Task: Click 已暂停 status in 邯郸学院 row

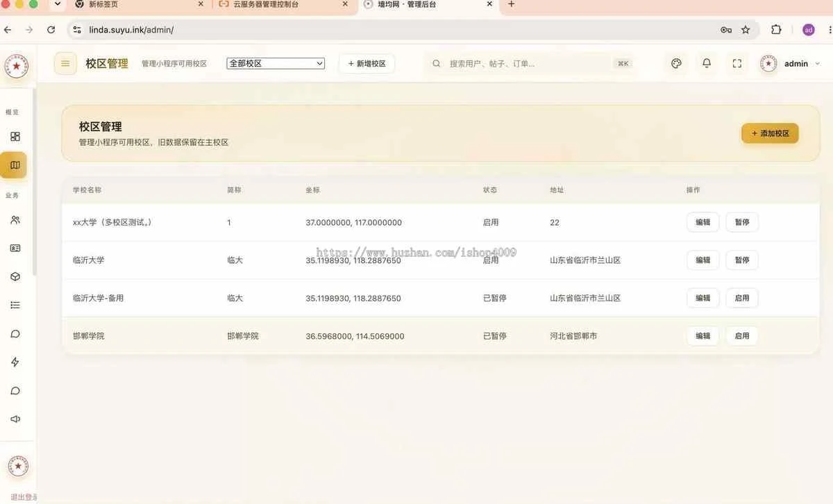Action: (495, 336)
